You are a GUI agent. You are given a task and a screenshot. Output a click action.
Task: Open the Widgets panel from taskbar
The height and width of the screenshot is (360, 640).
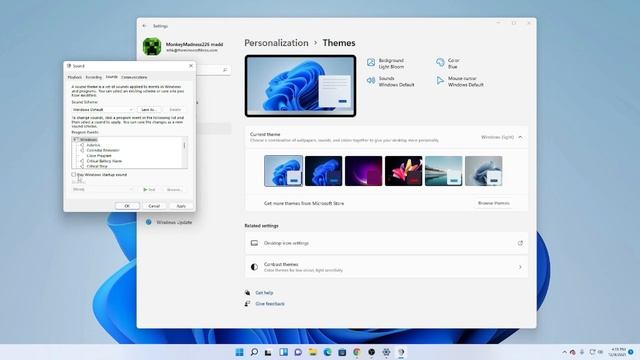283,352
